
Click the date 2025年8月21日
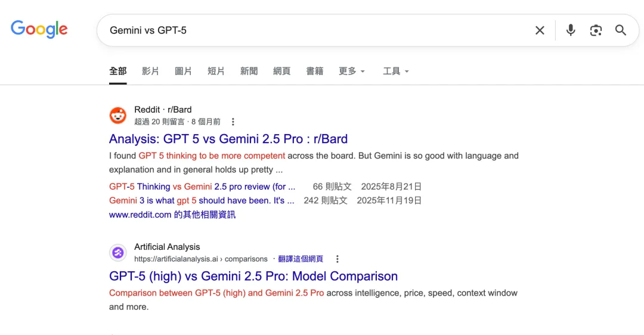click(x=391, y=187)
